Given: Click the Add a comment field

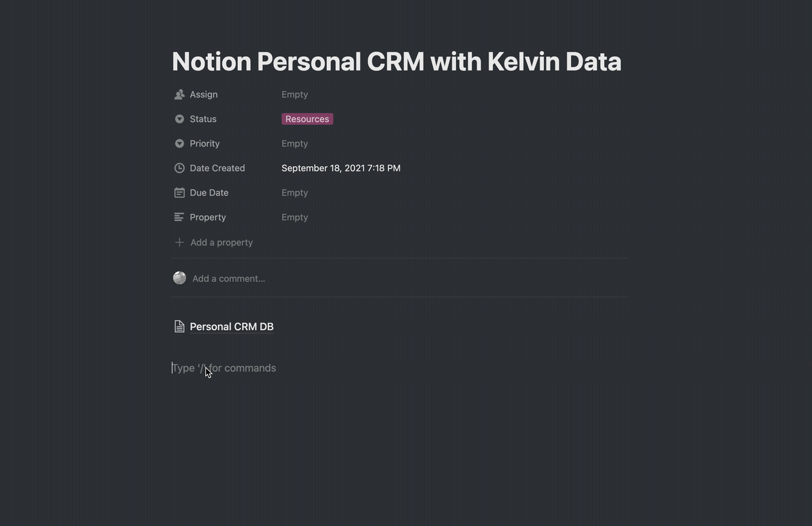Looking at the screenshot, I should coord(229,279).
